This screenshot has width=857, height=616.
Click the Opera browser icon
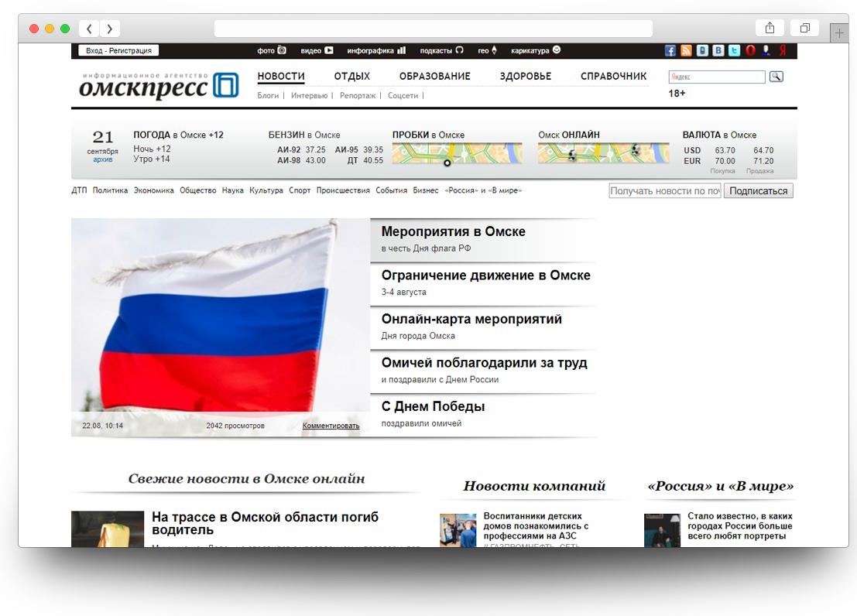click(750, 51)
